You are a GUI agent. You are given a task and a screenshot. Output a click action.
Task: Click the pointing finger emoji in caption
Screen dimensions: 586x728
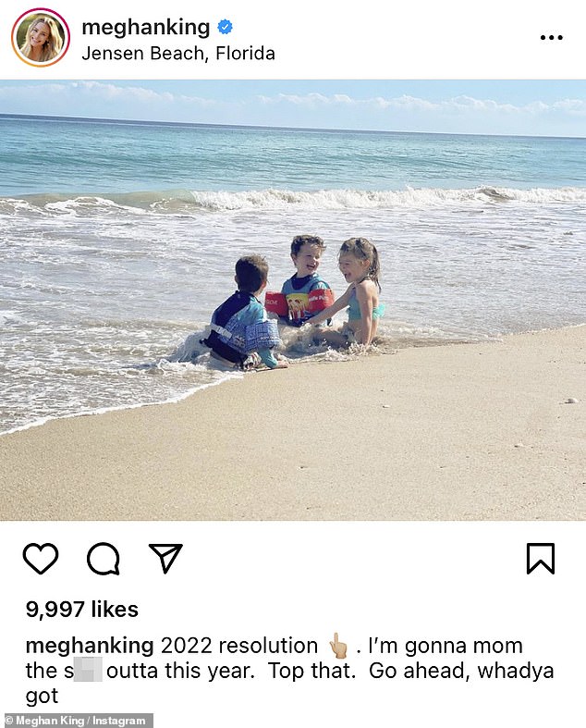click(337, 646)
